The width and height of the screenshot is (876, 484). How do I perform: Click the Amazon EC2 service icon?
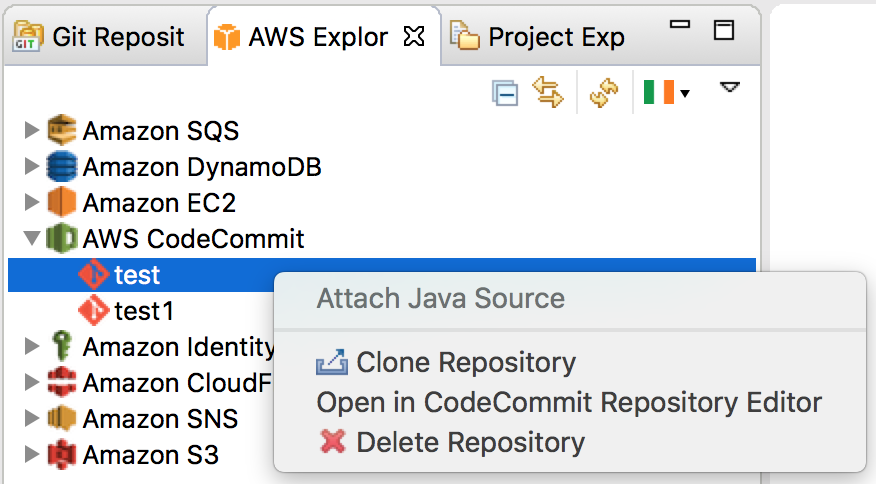62,203
